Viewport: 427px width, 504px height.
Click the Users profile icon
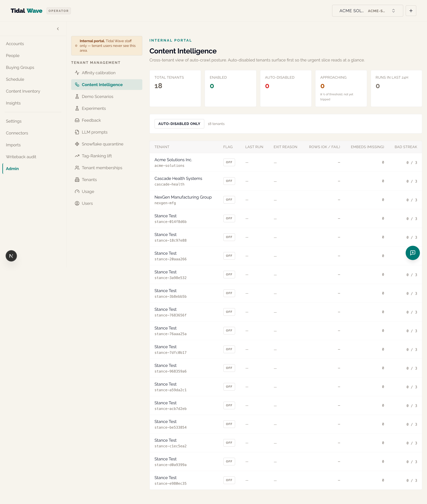click(77, 203)
